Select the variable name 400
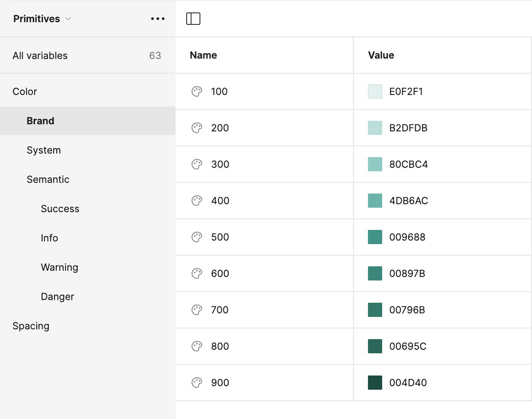532x419 pixels. (x=220, y=201)
